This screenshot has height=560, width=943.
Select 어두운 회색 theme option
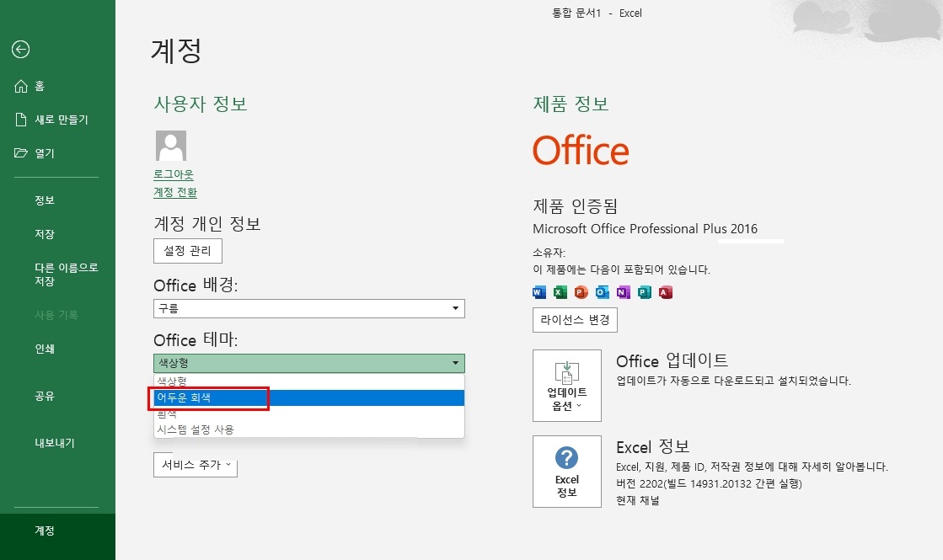(309, 397)
